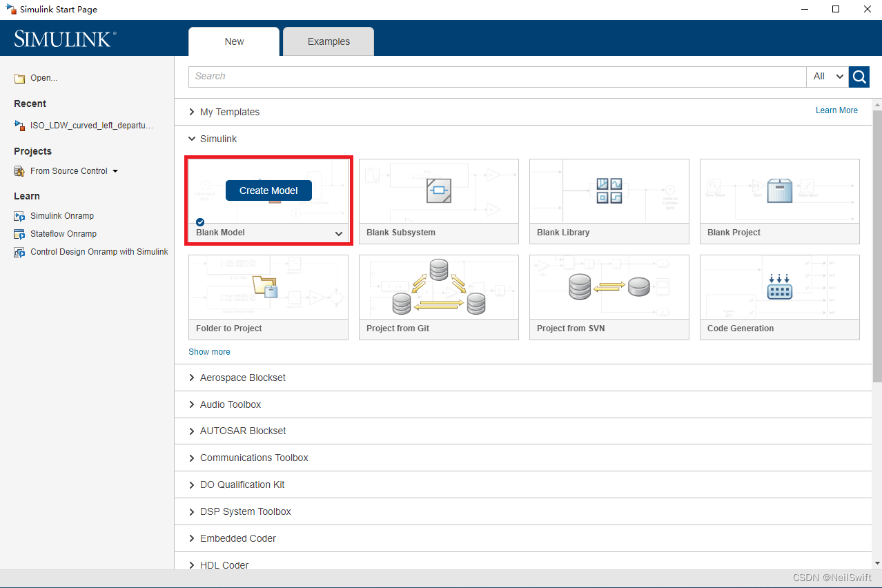Click the From Source Control icon
The width and height of the screenshot is (882, 588).
click(19, 171)
